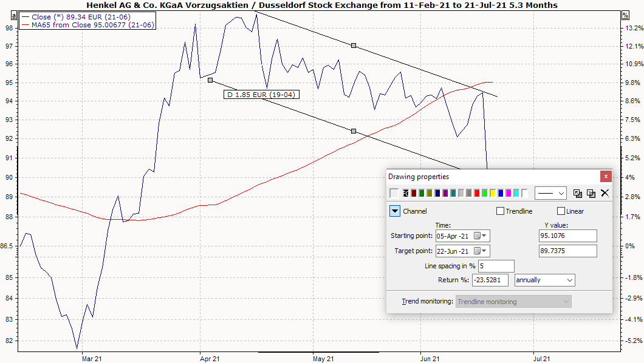Click the D 1.85 EUR dividend label
The width and height of the screenshot is (644, 363).
[x=261, y=95]
